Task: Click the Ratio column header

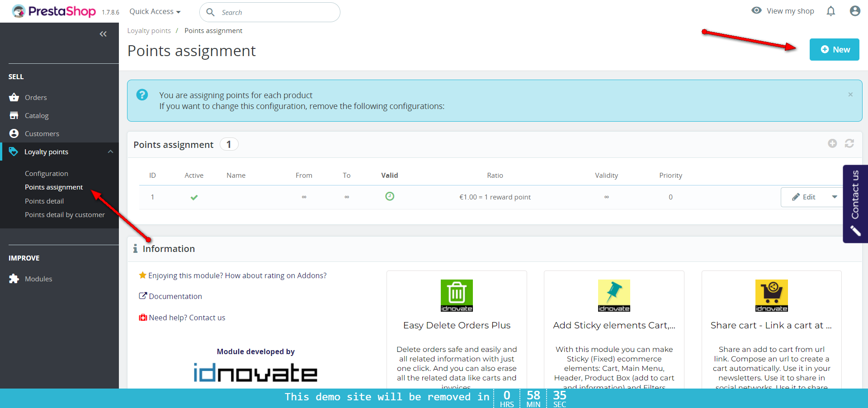Action: [x=495, y=175]
